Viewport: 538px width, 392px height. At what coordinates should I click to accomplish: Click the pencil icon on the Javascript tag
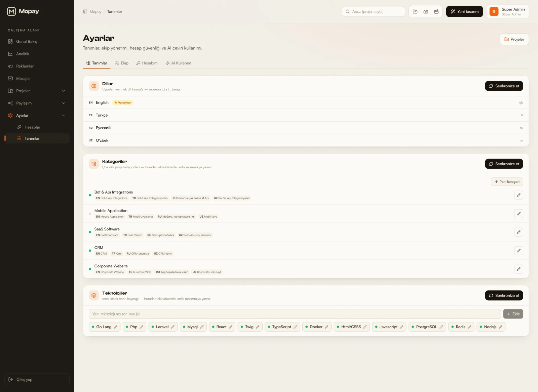pyautogui.click(x=401, y=327)
